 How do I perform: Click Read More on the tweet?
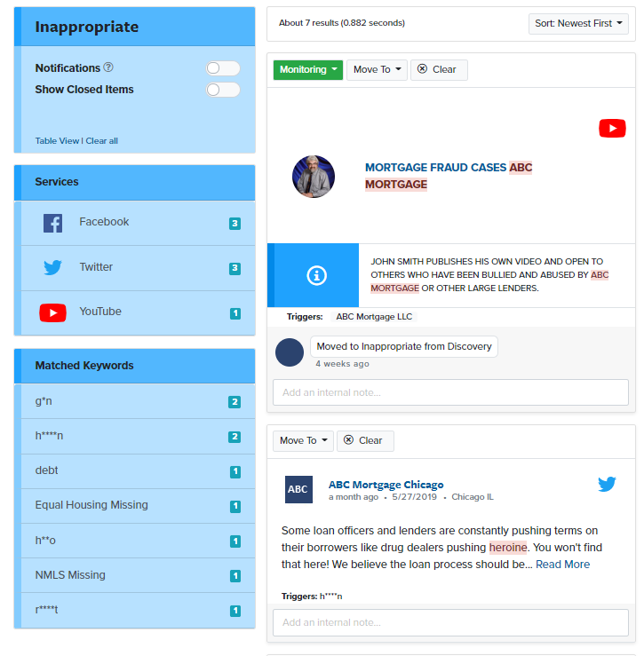click(562, 565)
